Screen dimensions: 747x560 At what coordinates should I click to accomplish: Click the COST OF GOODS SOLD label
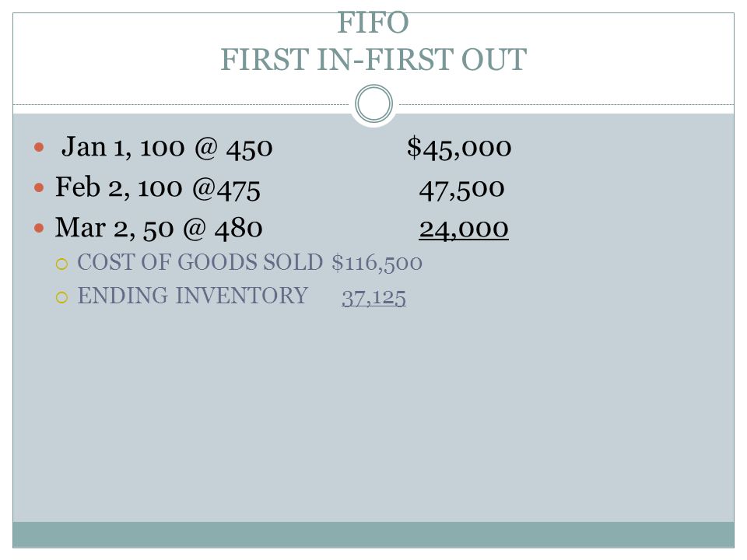(200, 262)
